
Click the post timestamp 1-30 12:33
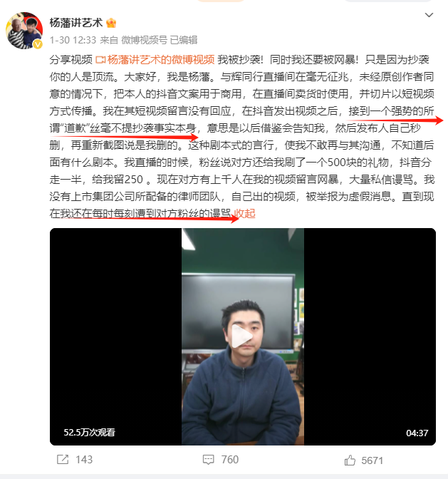click(73, 40)
